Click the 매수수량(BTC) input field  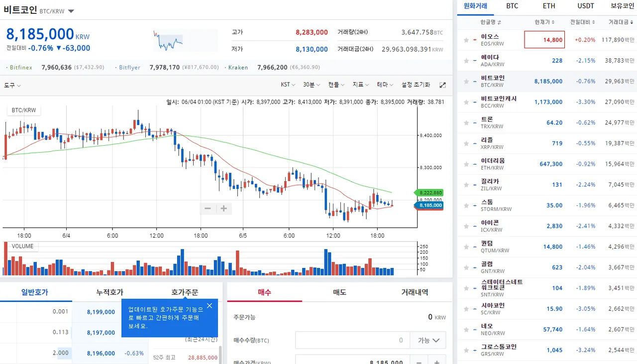pyautogui.click(x=353, y=341)
